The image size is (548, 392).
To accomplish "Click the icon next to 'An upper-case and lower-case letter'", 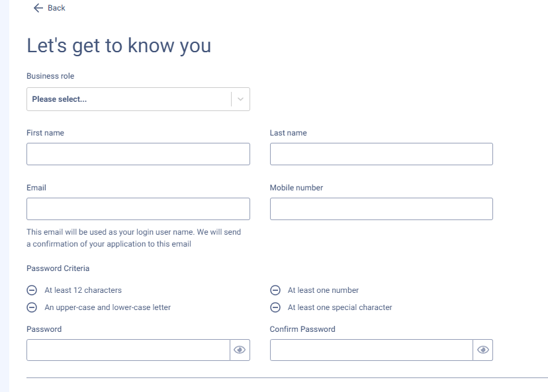I will point(32,307).
